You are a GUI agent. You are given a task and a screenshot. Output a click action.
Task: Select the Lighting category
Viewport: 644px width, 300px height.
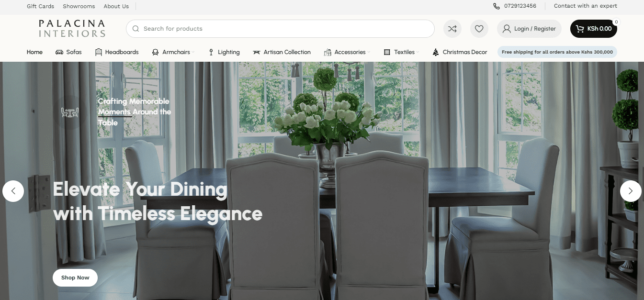[224, 52]
